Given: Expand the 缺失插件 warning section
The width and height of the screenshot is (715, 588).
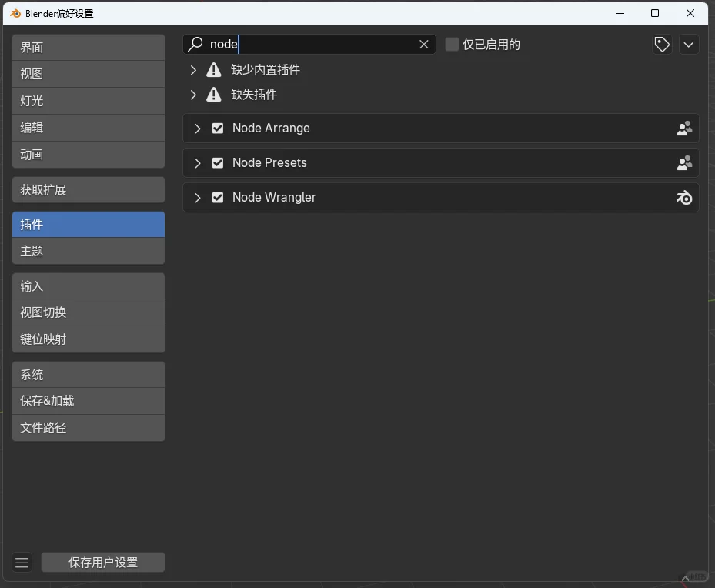Looking at the screenshot, I should click(x=192, y=95).
